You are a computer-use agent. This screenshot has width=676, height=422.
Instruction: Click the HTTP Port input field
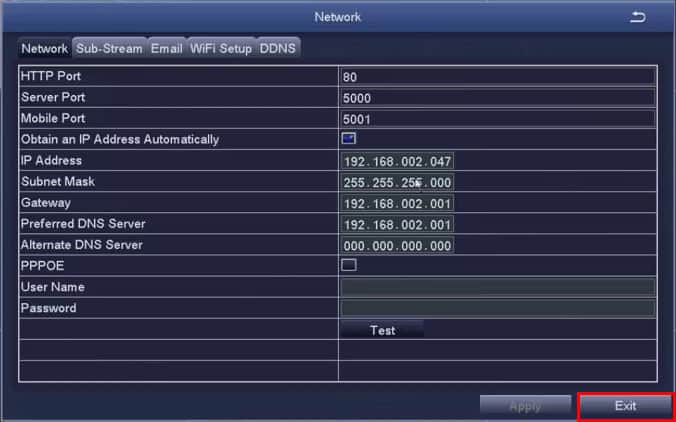497,76
